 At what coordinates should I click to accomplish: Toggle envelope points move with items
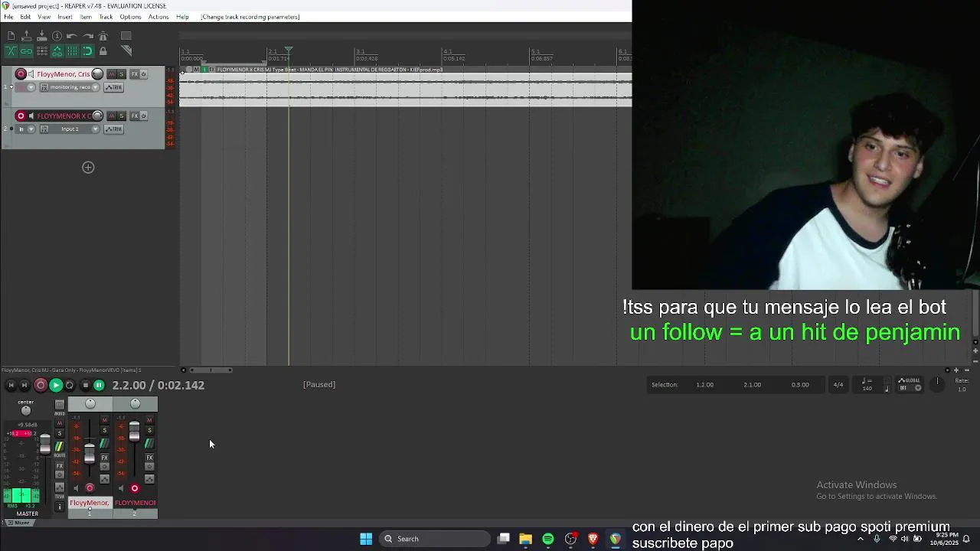57,51
